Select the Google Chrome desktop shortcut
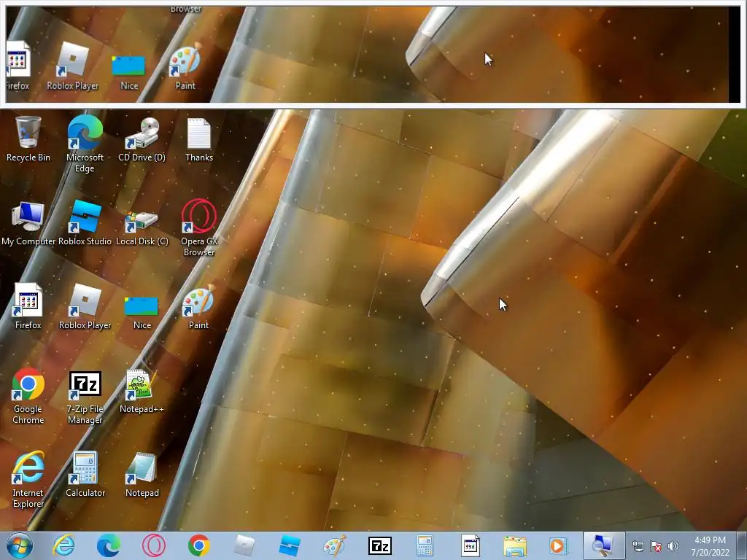The height and width of the screenshot is (560, 747). pos(28,396)
